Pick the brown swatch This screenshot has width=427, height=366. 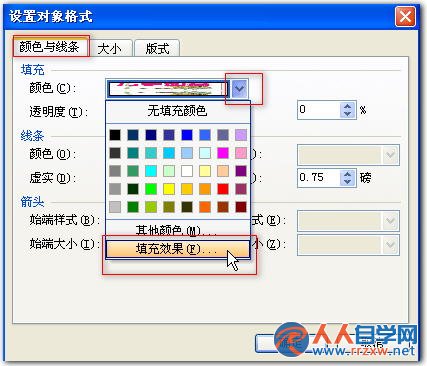pyautogui.click(x=223, y=207)
